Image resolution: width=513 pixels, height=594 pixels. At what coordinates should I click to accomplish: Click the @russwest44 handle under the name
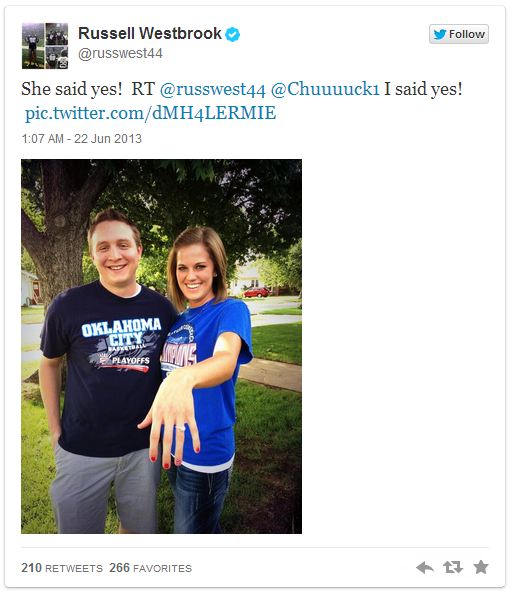120,53
